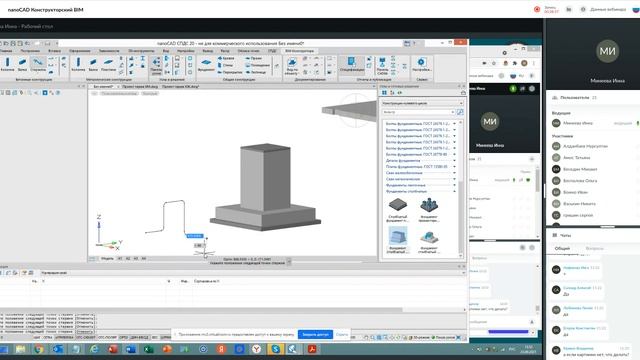The image size is (640, 360).
Task: Expand the Болты фундаментные ГОСТ 28778-90 section
Action: (420, 155)
